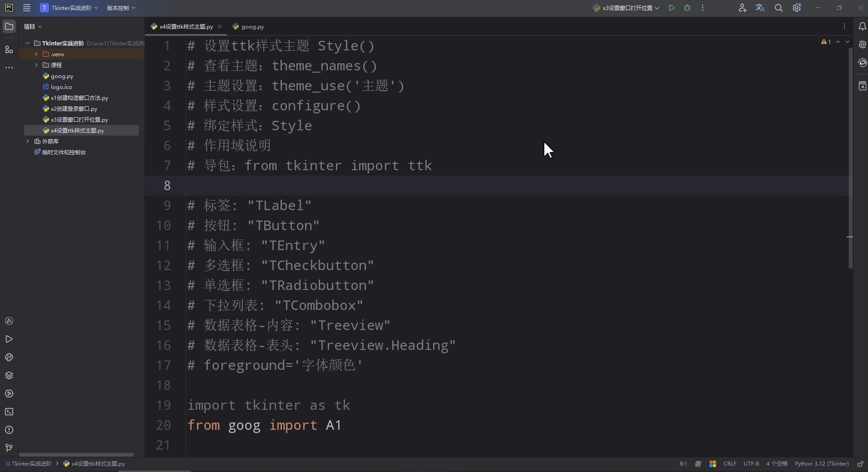This screenshot has height=472, width=868.
Task: Expand the 课程 folder
Action: (36, 65)
